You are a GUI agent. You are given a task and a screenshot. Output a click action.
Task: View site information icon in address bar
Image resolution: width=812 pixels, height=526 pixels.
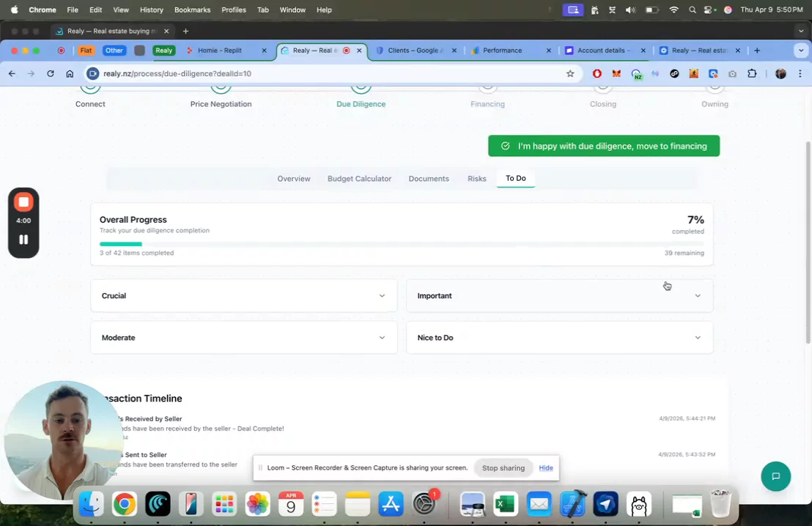(92, 73)
